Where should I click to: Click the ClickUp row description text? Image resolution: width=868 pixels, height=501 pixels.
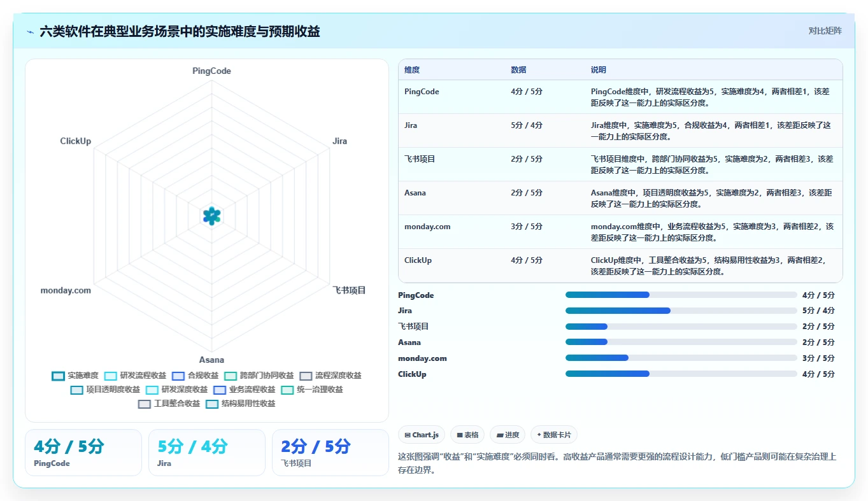pyautogui.click(x=709, y=265)
